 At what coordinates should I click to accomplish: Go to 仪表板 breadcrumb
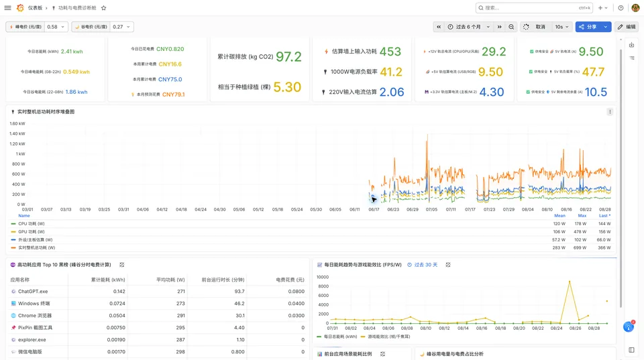point(35,8)
